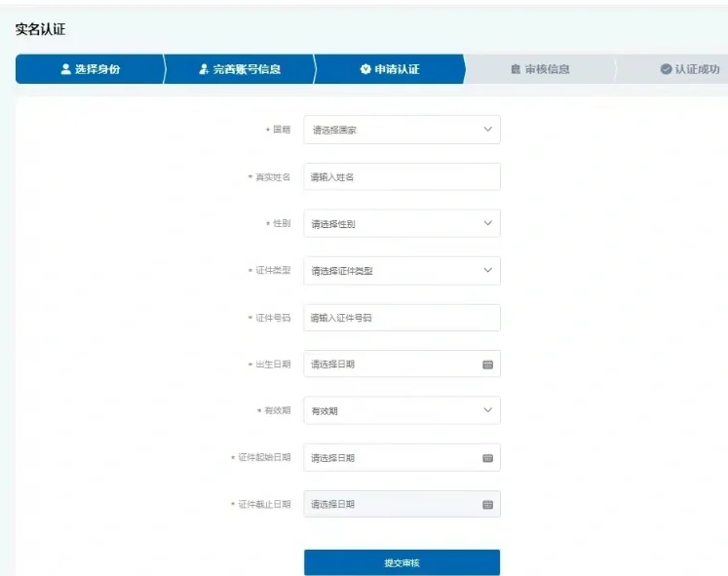Screen dimensions: 728x576
Task: Click the badge icon beside 申请认证
Action: click(365, 69)
